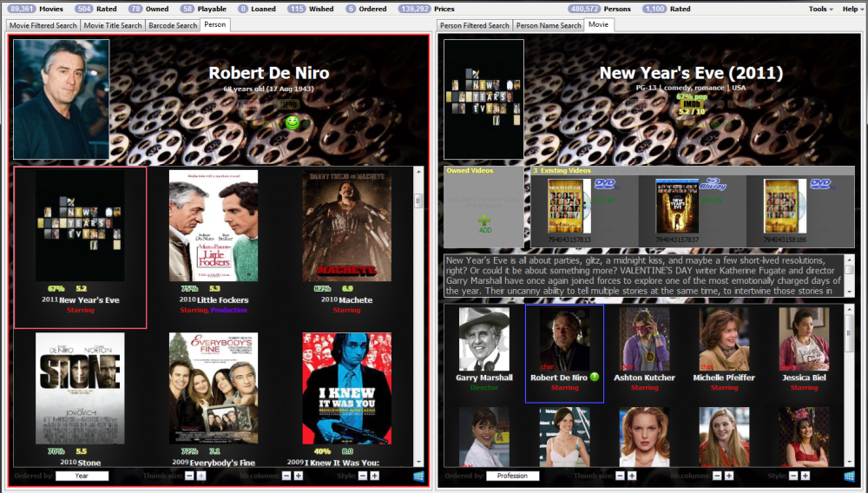
Task: Increase thumb size in the Person panel
Action: (201, 476)
